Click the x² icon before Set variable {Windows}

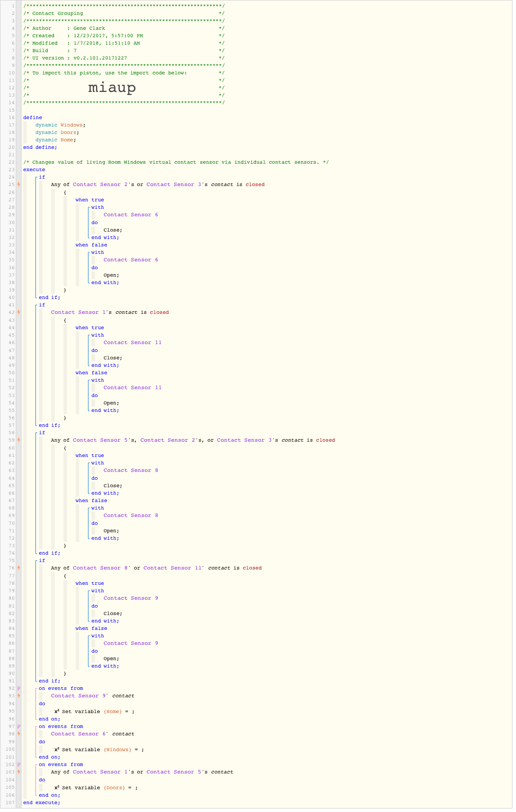click(57, 749)
